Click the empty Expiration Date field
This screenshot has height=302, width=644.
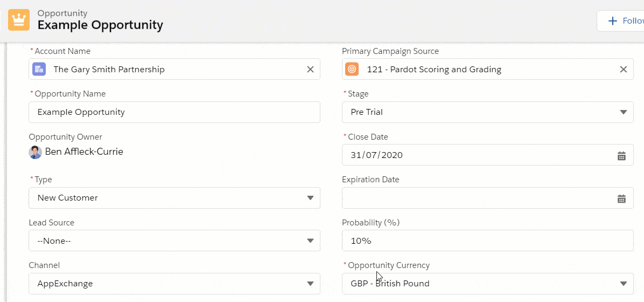click(474, 198)
